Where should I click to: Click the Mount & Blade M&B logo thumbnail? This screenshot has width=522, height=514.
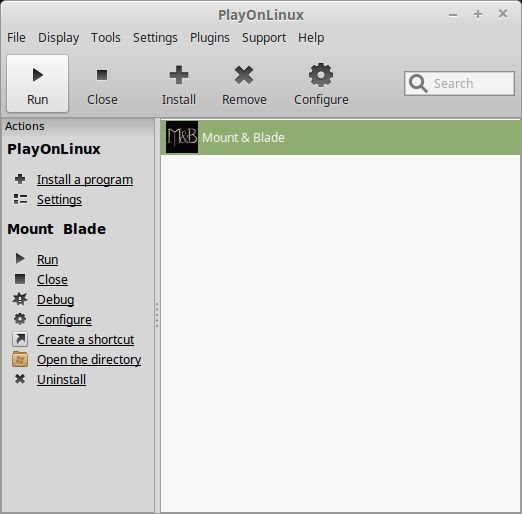182,137
